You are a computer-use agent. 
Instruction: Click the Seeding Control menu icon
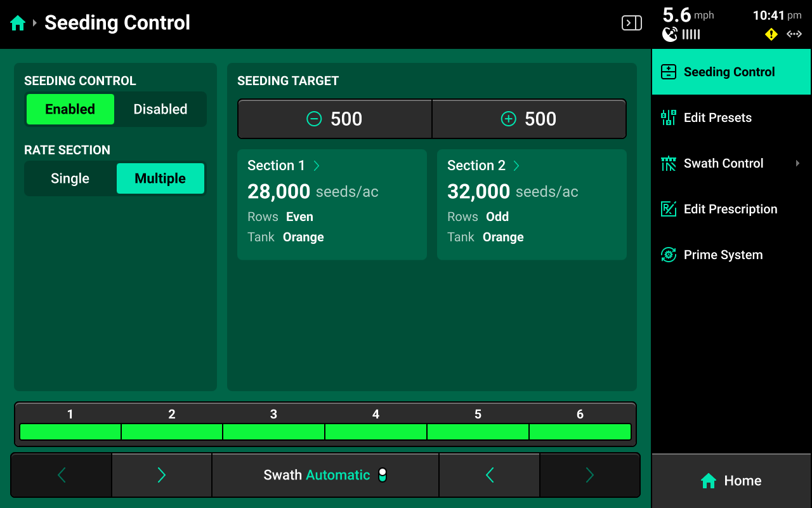pos(669,72)
